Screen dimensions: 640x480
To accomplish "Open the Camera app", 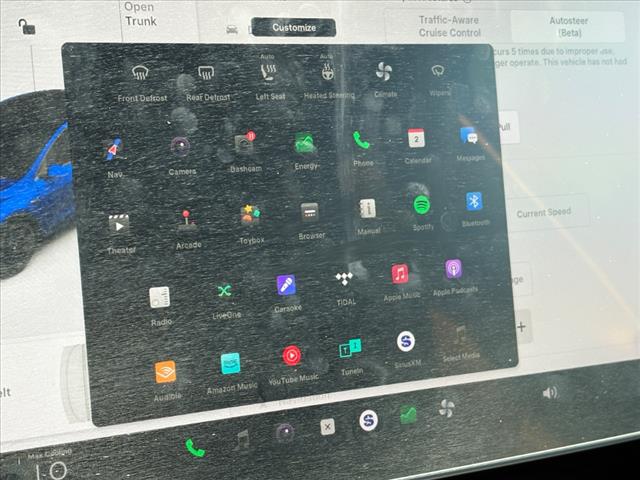I will click(181, 155).
